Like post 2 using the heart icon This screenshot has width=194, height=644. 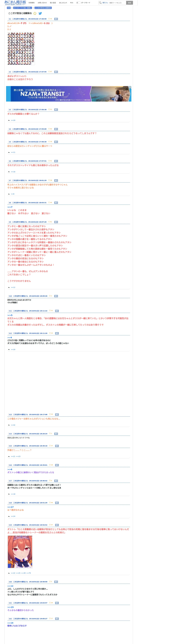coord(49,72)
